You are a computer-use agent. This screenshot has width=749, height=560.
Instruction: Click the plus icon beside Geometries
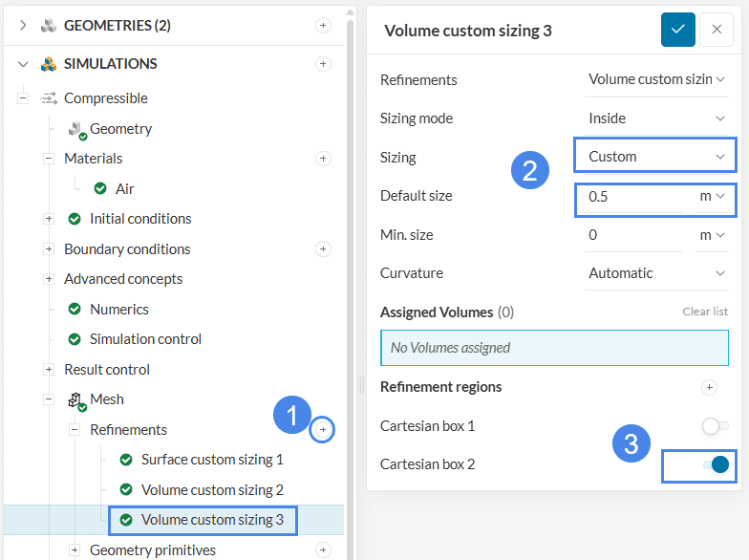[x=323, y=26]
